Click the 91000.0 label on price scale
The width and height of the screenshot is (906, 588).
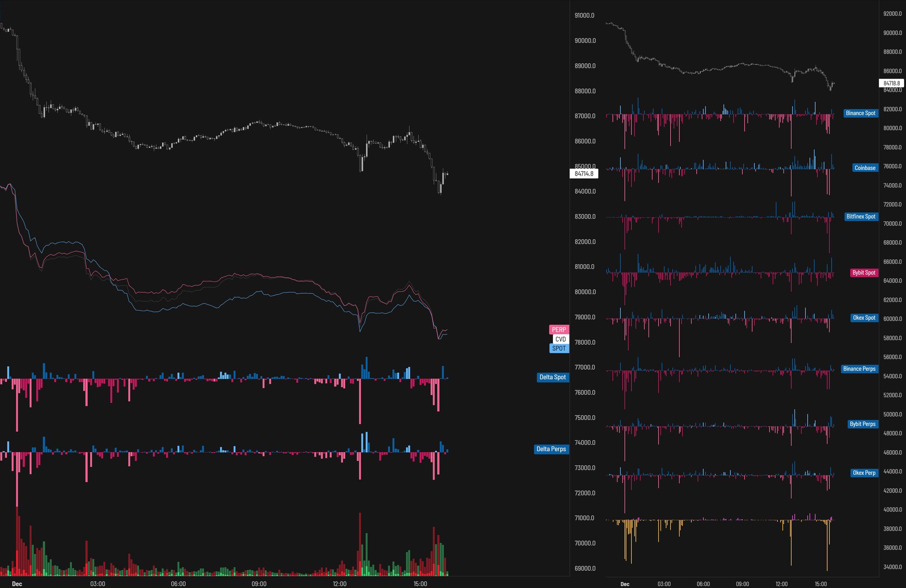tap(584, 15)
